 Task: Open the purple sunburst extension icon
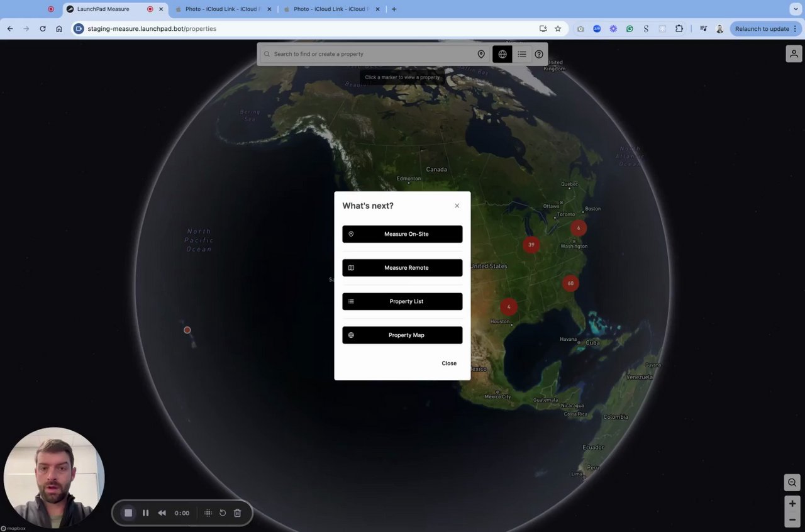pyautogui.click(x=613, y=29)
